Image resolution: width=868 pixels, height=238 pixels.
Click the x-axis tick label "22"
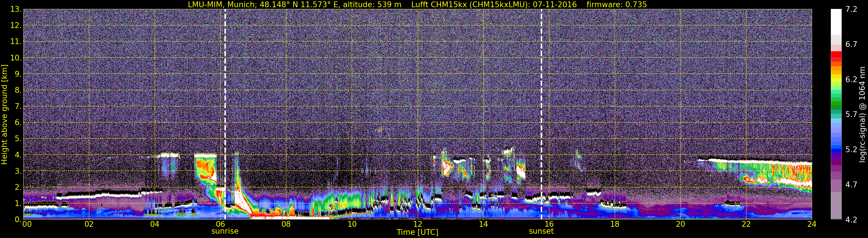(746, 224)
